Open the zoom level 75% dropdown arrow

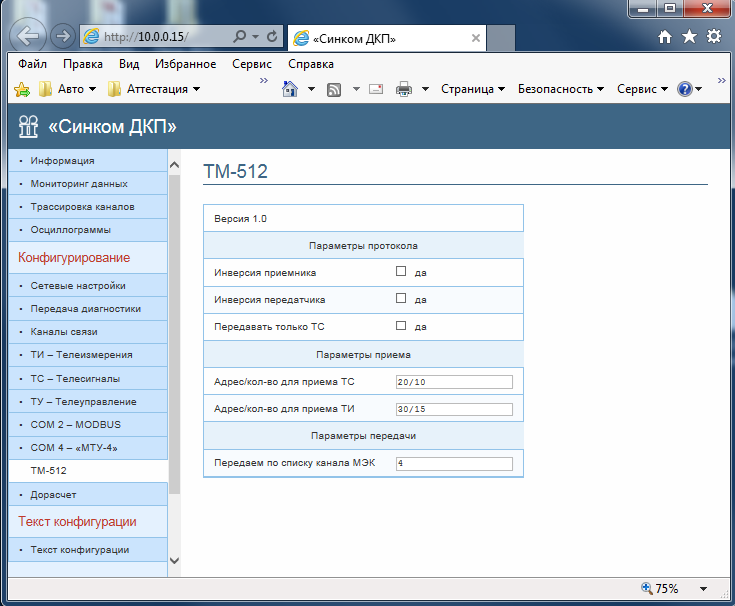704,589
